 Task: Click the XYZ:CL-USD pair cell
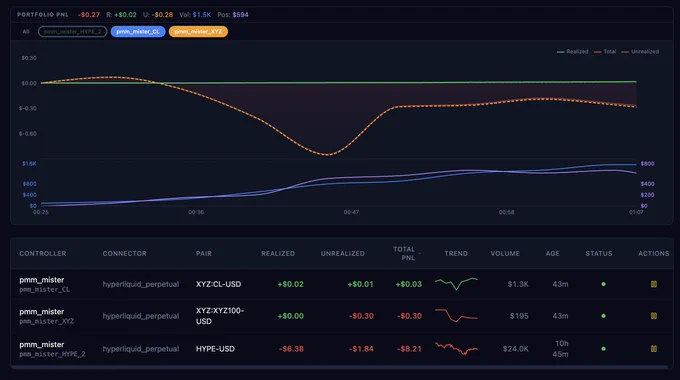tap(218, 284)
